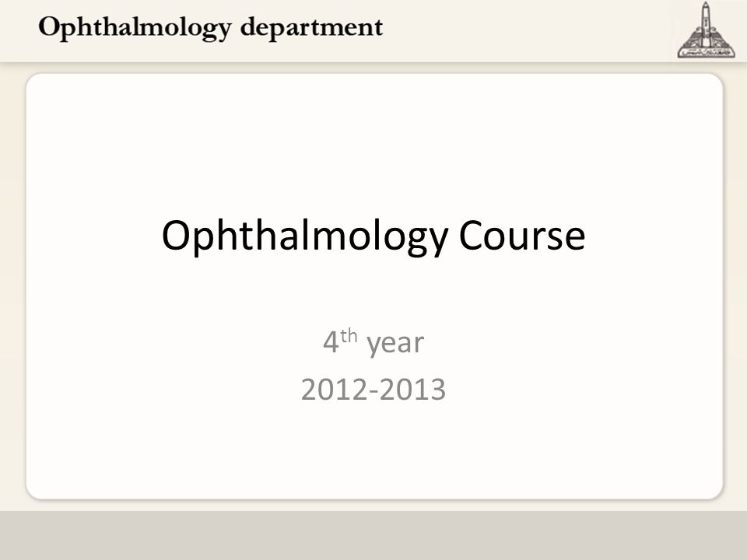Click the "2012" part of the date
Viewport: 747px width, 560px height.
coord(334,389)
